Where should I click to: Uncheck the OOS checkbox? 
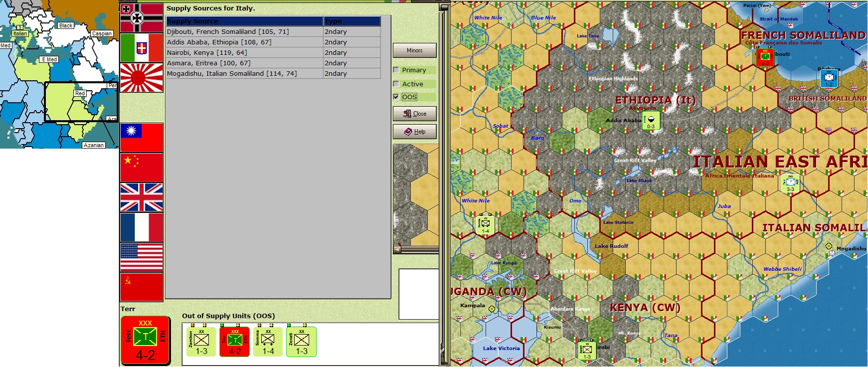(396, 97)
